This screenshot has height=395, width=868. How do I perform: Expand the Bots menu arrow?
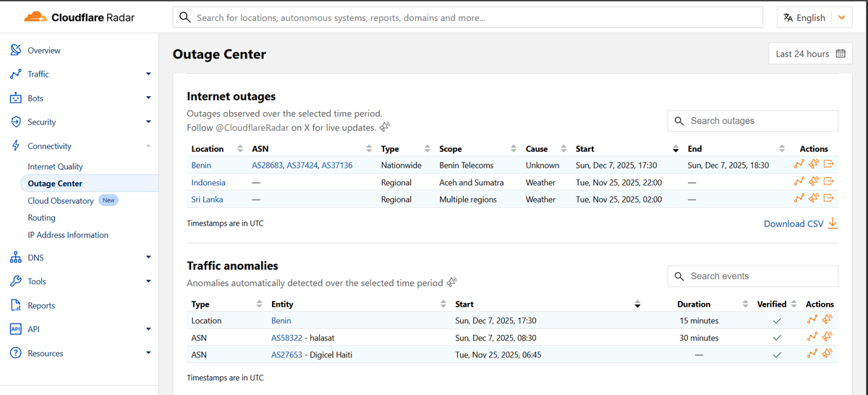tap(148, 98)
